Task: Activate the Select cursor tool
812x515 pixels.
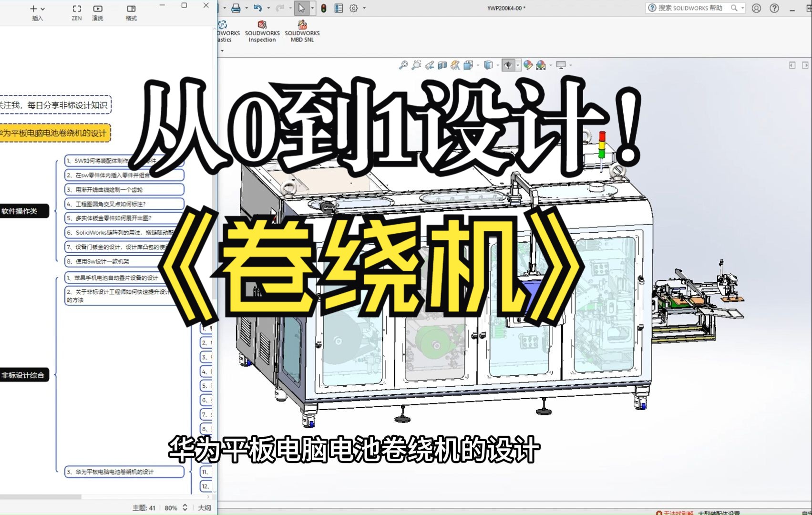Action: click(301, 8)
